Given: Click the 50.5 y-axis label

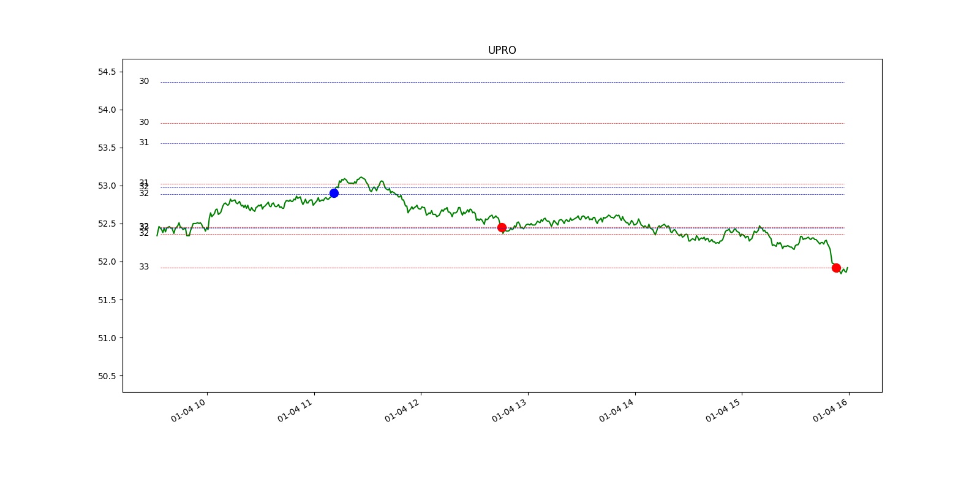Looking at the screenshot, I should click(x=107, y=376).
